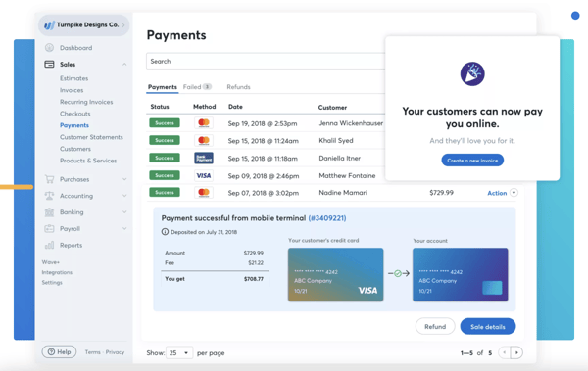
Task: Click the Banking building icon
Action: [49, 212]
